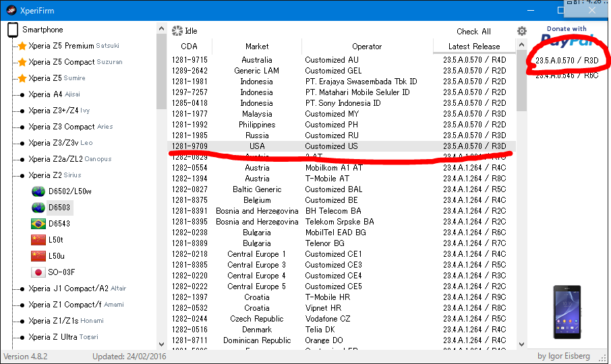
Task: Select Xperia A4 Aiisai tree item
Action: (x=54, y=94)
